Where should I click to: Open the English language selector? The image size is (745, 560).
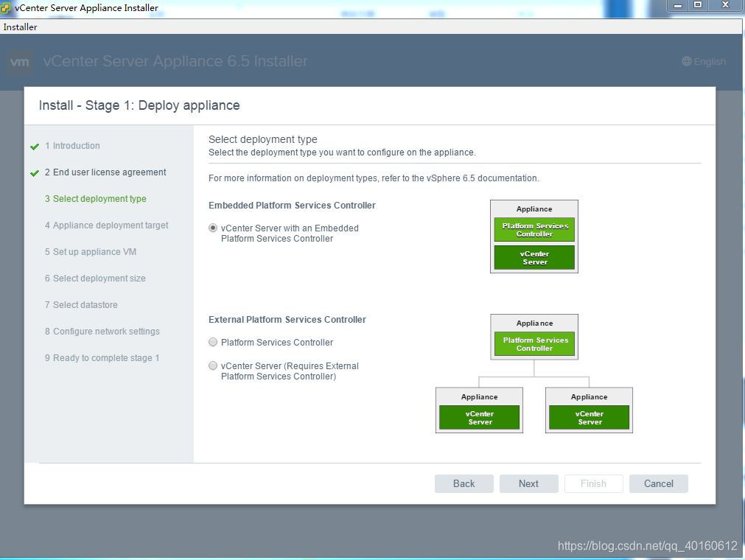[704, 61]
